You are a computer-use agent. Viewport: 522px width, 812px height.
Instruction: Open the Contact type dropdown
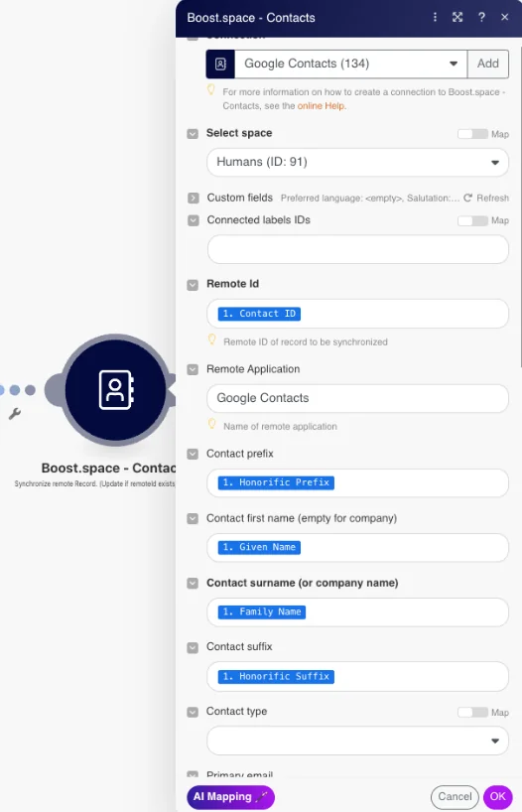pos(357,741)
